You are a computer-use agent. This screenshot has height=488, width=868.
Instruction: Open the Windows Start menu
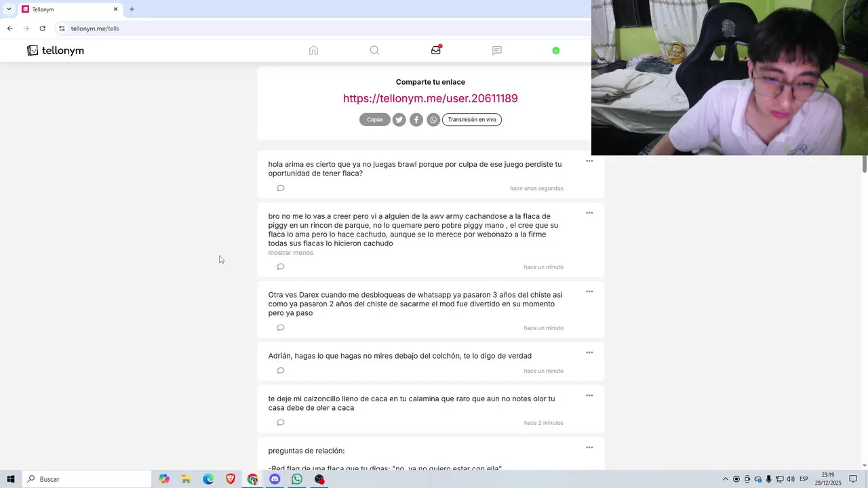11,479
